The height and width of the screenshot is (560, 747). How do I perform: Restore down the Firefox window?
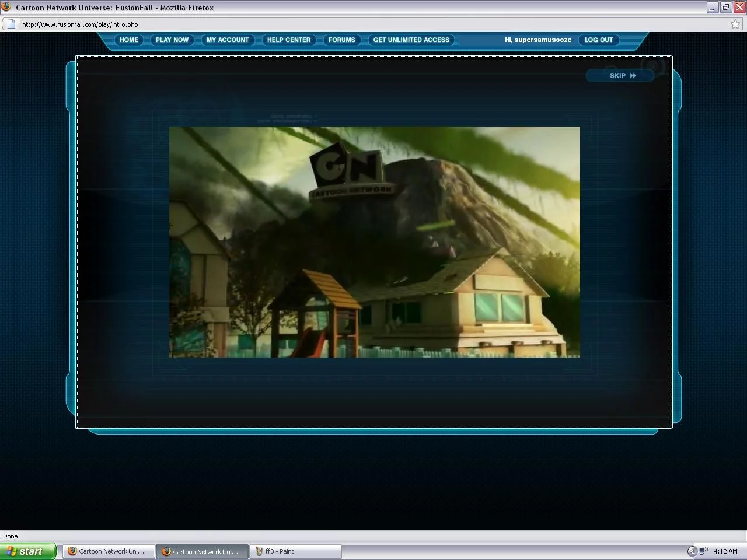pyautogui.click(x=726, y=8)
